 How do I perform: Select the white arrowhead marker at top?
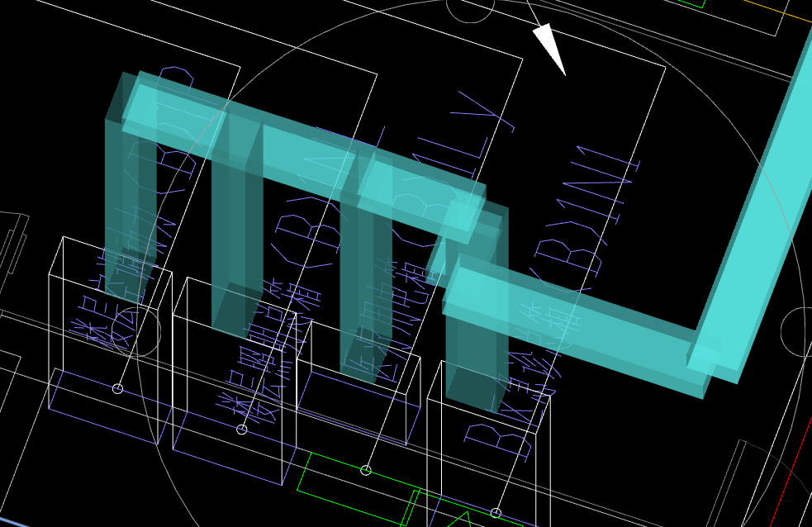point(549,48)
